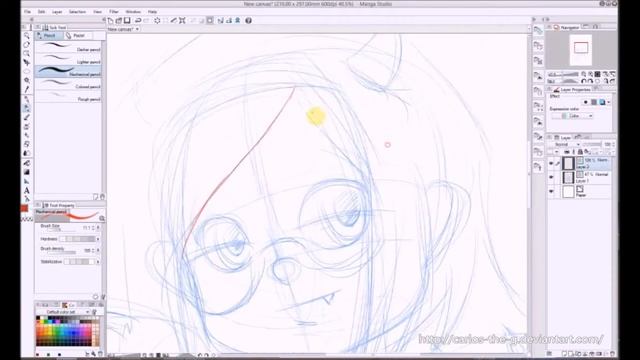Click the Brush Size stepper arrows
Screen dimensions: 640x360
click(x=93, y=228)
